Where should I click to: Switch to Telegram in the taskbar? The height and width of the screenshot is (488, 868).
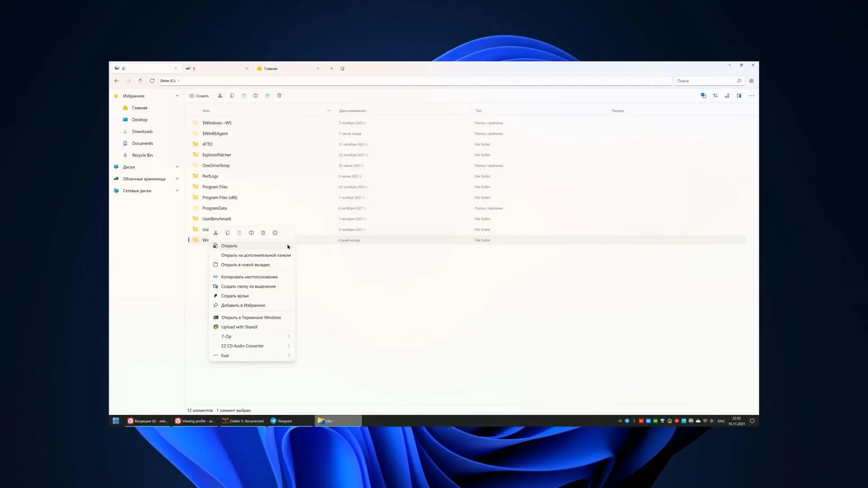point(291,421)
